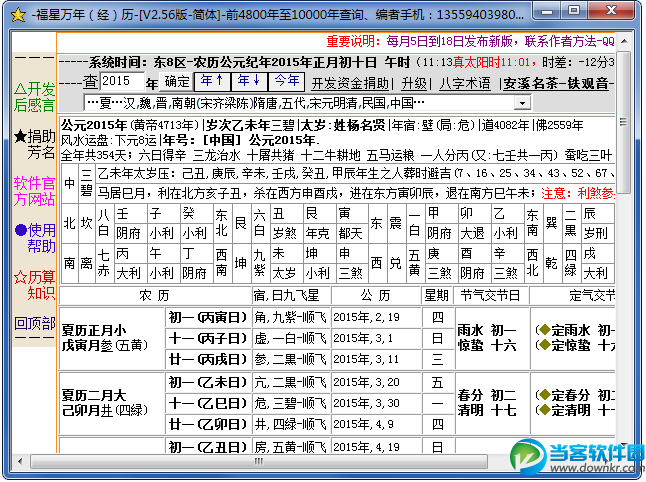Image resolution: width=646 pixels, height=482 pixels.
Task: Confirm the year with the 确定 button
Action: 177,82
